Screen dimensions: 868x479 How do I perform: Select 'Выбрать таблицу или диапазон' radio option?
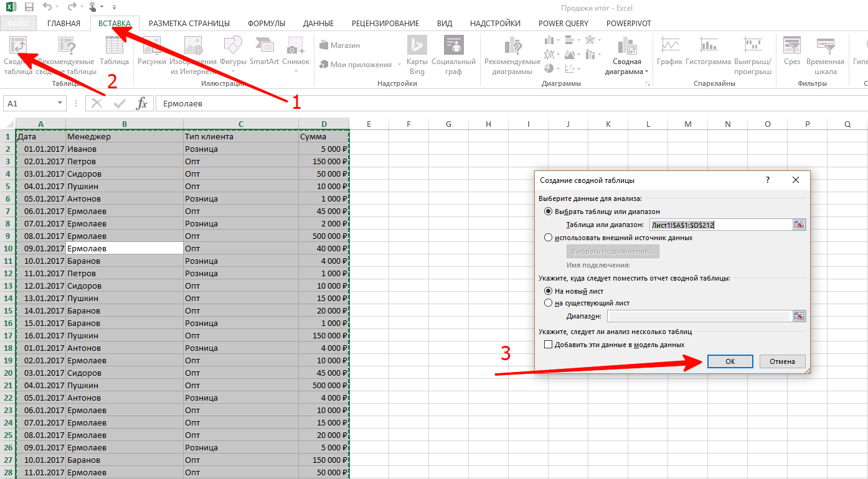tap(549, 212)
